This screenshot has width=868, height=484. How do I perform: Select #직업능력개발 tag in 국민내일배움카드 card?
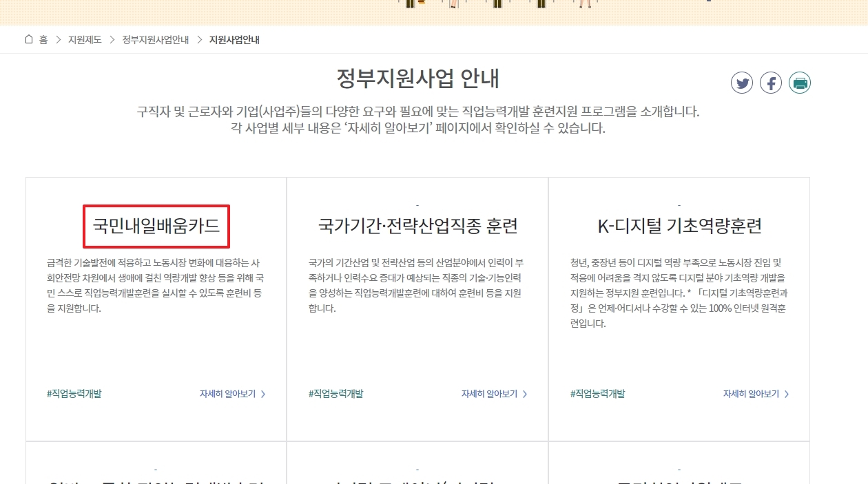(74, 394)
